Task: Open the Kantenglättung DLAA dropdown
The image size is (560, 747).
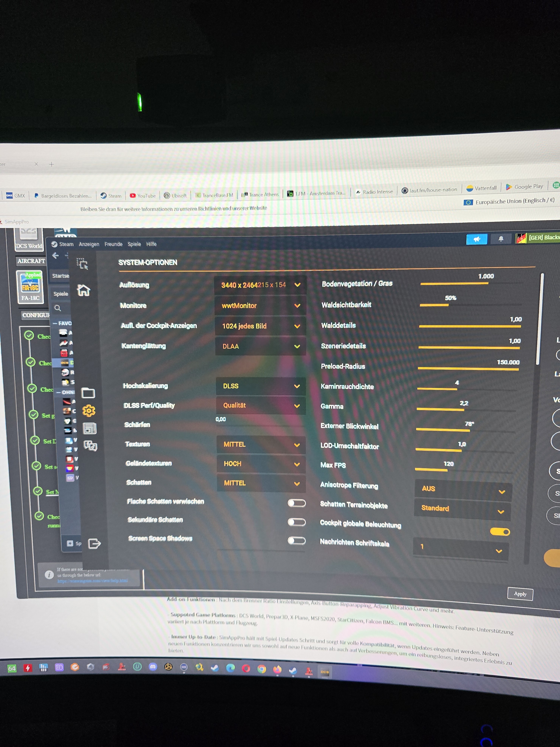Action: coord(261,346)
